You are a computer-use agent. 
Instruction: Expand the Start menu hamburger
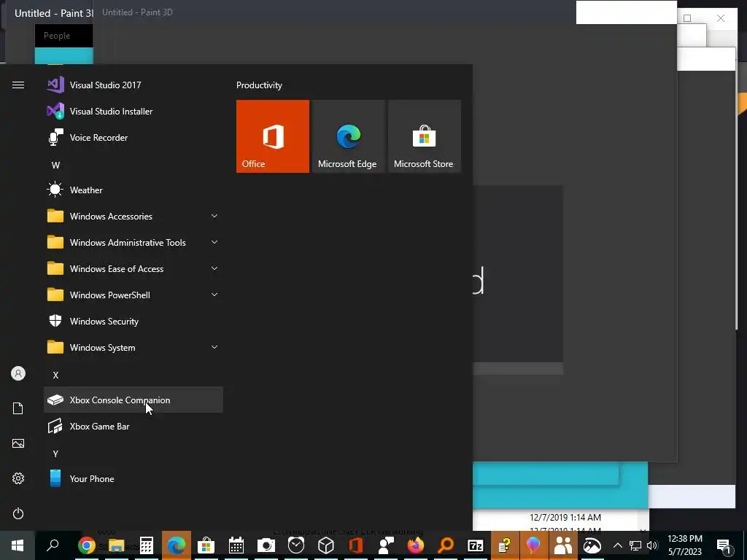(18, 85)
